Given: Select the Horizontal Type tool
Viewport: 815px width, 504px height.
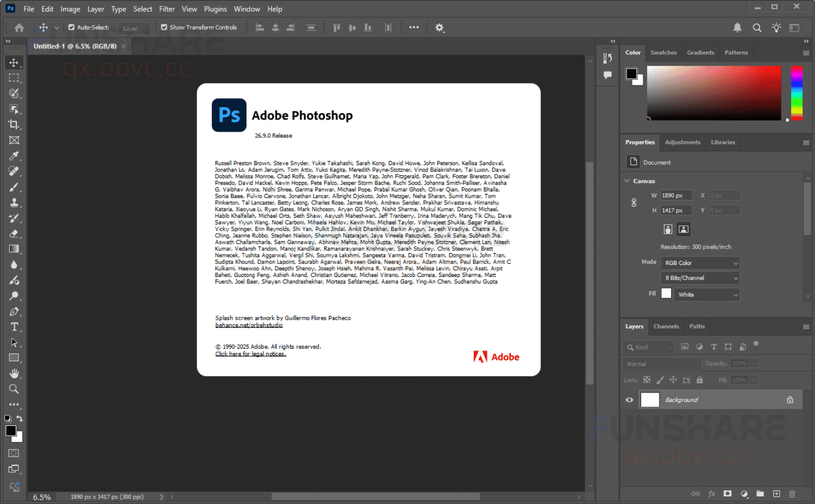Looking at the screenshot, I should (14, 326).
